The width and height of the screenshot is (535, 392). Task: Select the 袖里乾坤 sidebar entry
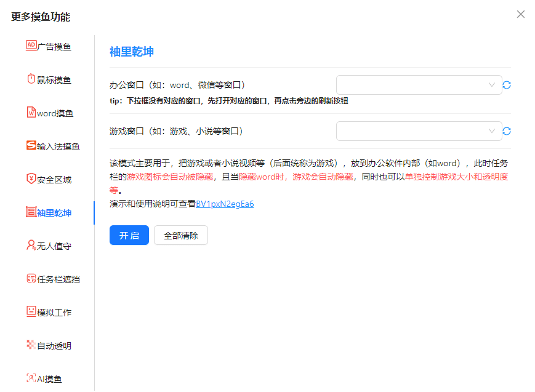pos(54,213)
